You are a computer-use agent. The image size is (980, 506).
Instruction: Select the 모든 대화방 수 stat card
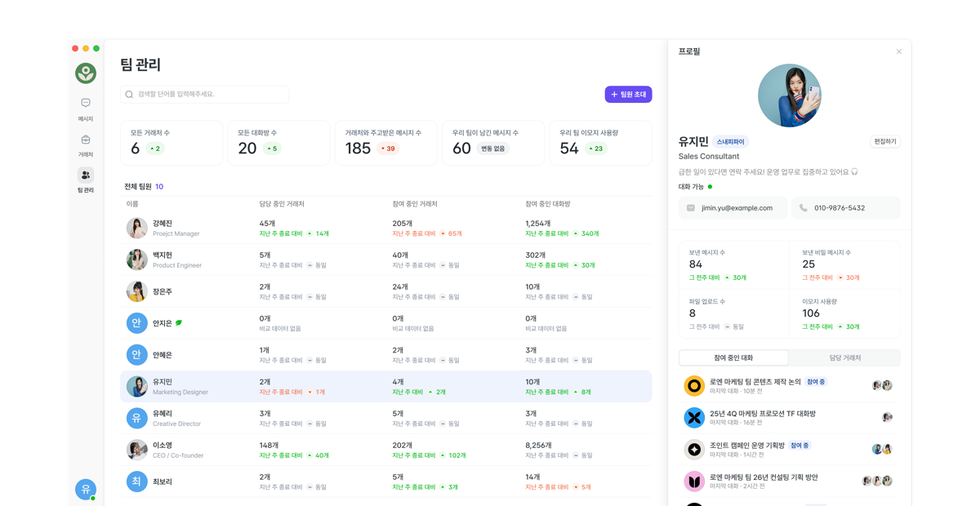(x=278, y=143)
